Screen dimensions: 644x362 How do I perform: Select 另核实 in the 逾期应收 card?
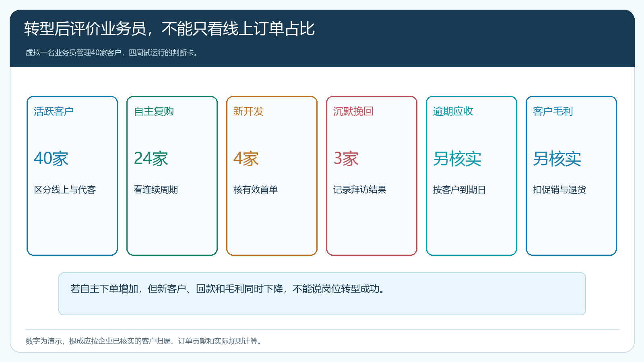click(457, 158)
